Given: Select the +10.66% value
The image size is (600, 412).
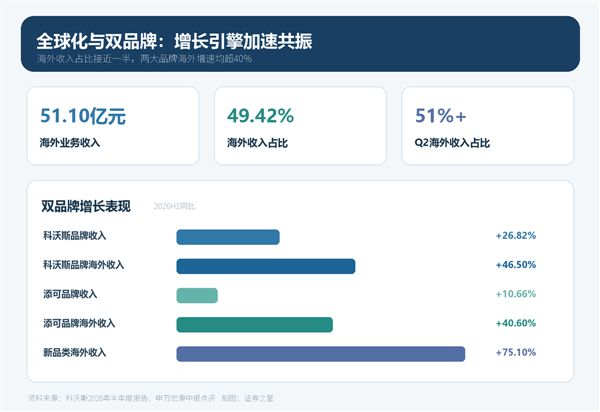Looking at the screenshot, I should coord(516,294).
